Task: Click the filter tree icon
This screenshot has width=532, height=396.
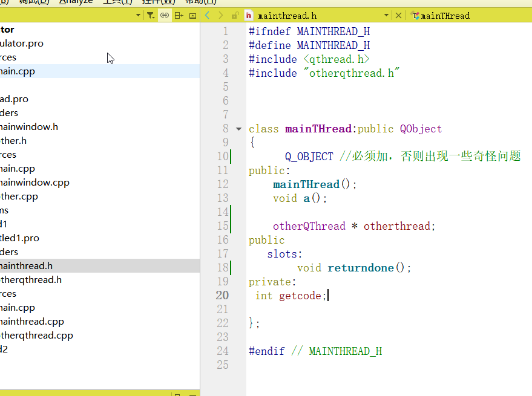Action: pyautogui.click(x=150, y=15)
